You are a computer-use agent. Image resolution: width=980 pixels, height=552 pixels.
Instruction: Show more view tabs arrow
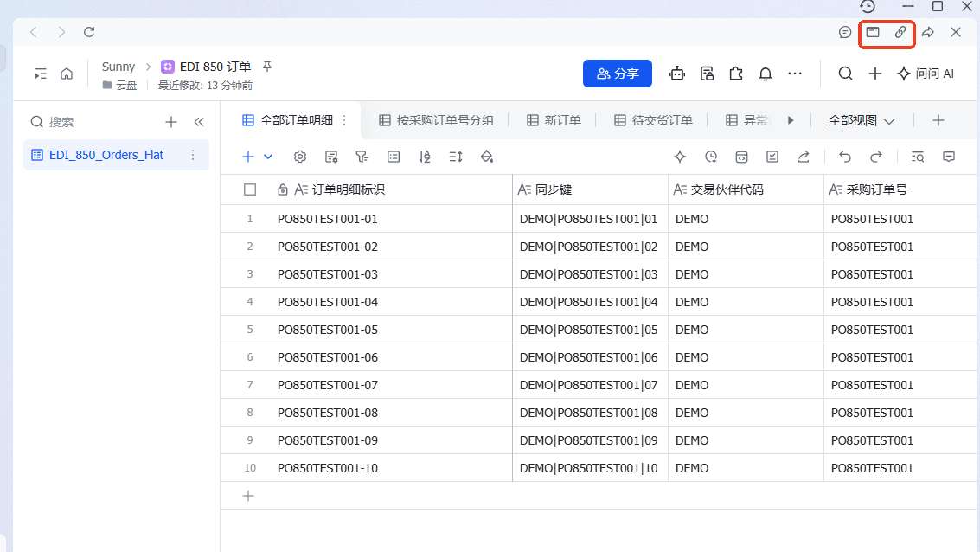pos(791,120)
